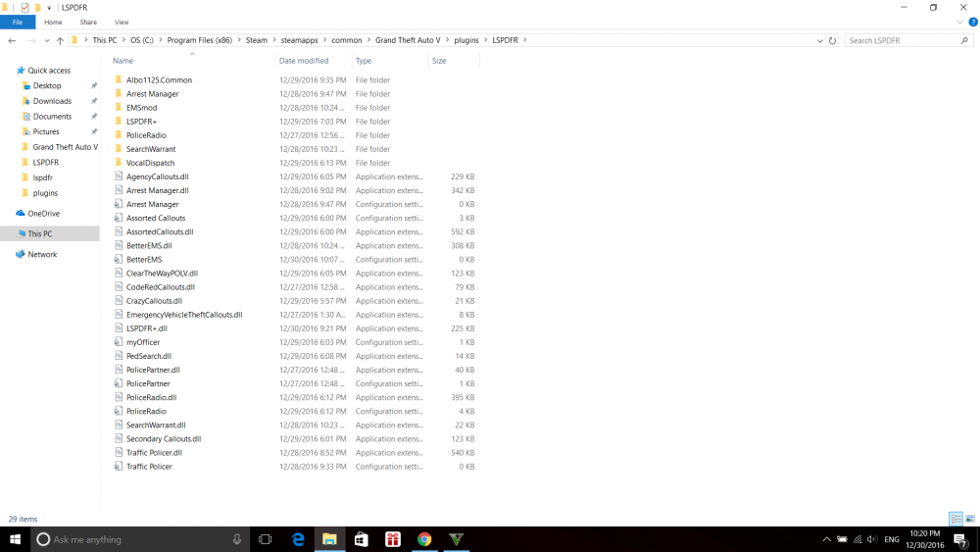This screenshot has width=980, height=552.
Task: Click the Properties quick access toolbar icon
Action: 24,8
